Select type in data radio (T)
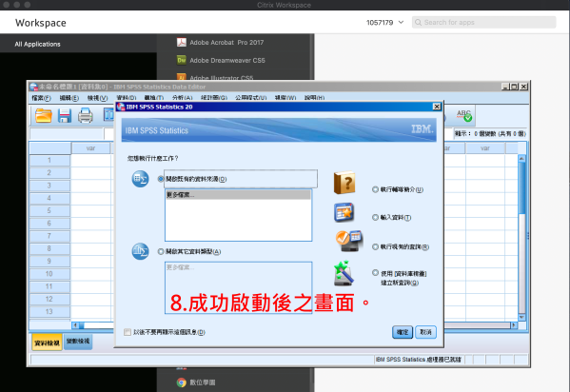This screenshot has height=392, width=570. pos(375,218)
